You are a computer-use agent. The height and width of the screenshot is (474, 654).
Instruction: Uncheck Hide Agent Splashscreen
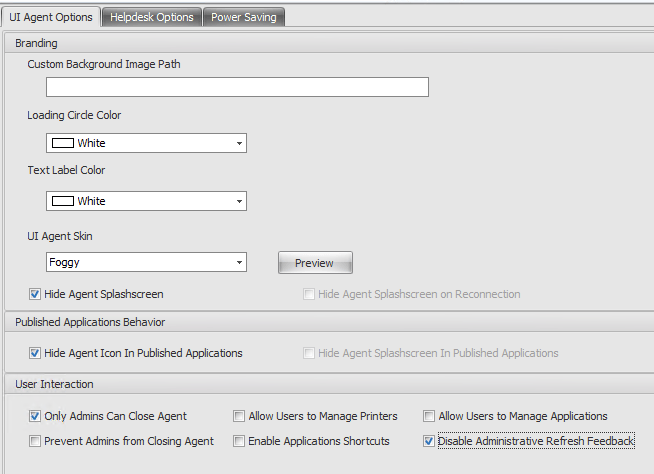[x=35, y=294]
